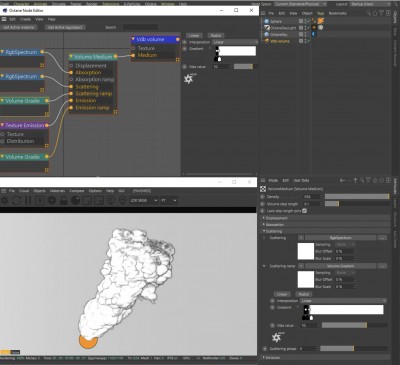This screenshot has height=365, width=400.
Task: Adjust the Density slider bar
Action: click(x=357, y=197)
